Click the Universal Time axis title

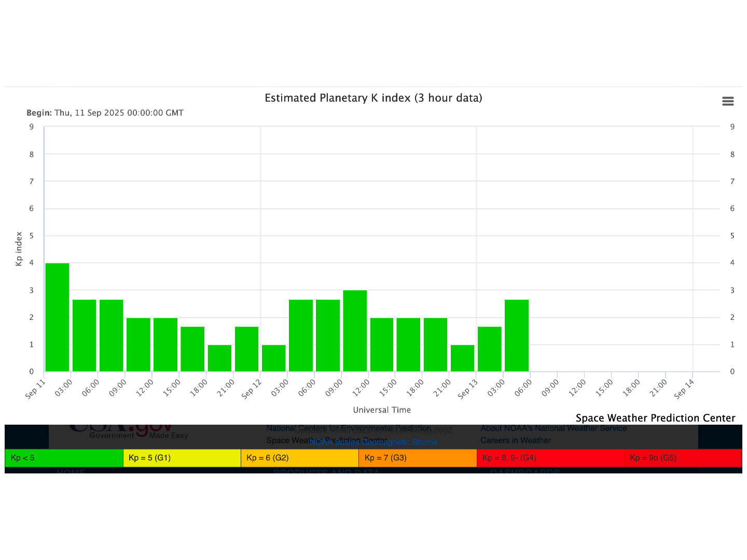(x=382, y=410)
